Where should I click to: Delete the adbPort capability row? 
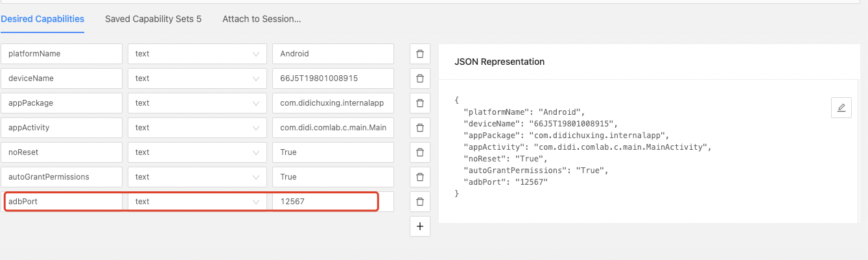(x=419, y=202)
